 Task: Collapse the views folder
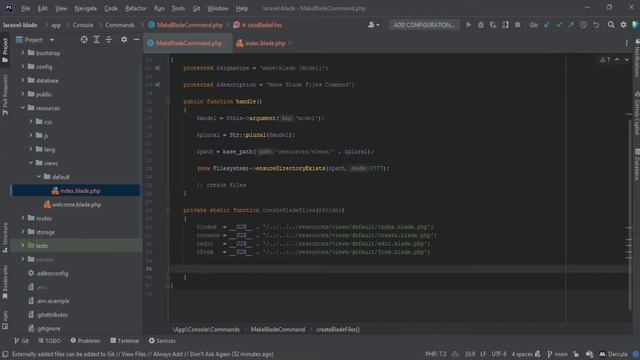tap(31, 163)
